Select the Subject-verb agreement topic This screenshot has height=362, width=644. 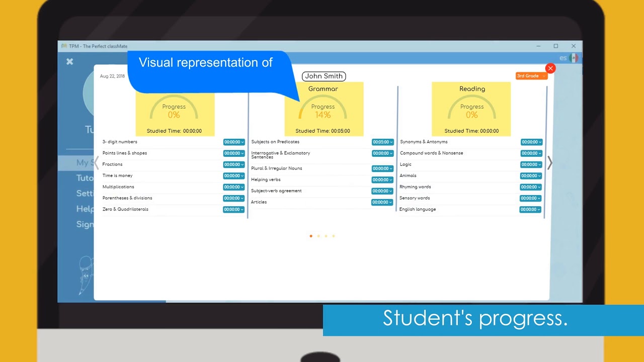pos(276,191)
